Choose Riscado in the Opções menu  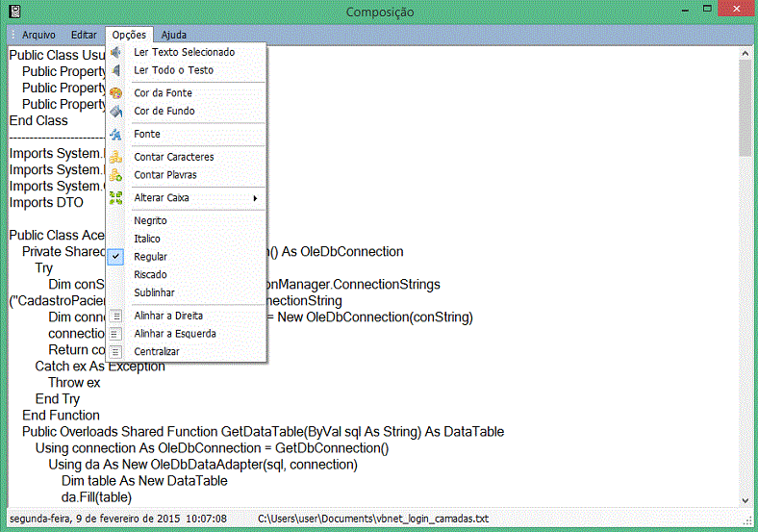(x=150, y=275)
